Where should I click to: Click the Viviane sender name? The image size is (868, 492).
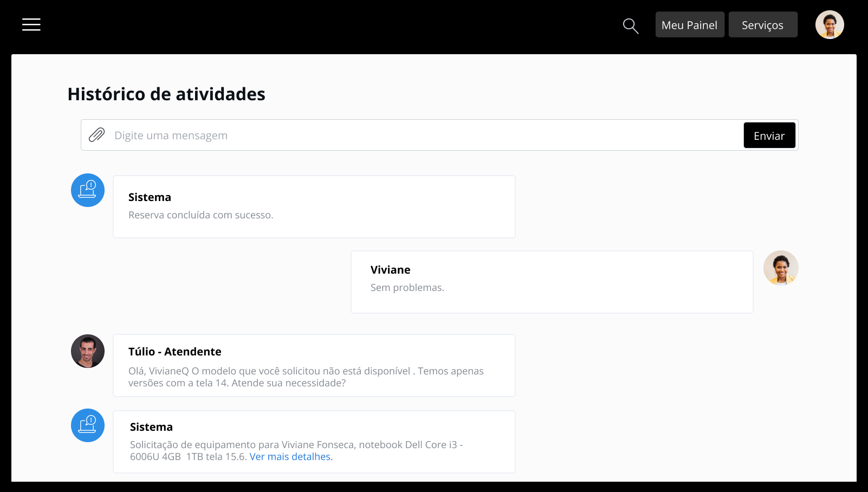click(391, 270)
